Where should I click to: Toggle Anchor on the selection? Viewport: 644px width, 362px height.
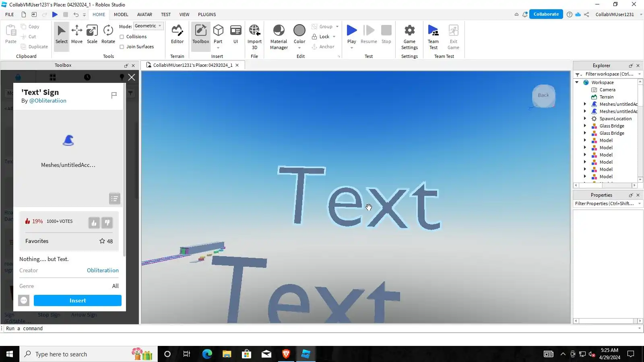pyautogui.click(x=323, y=47)
